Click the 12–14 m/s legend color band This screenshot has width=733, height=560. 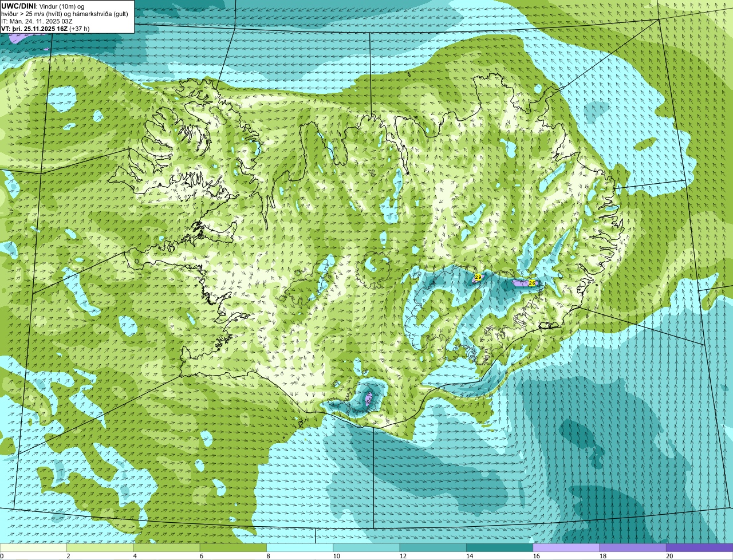click(433, 547)
